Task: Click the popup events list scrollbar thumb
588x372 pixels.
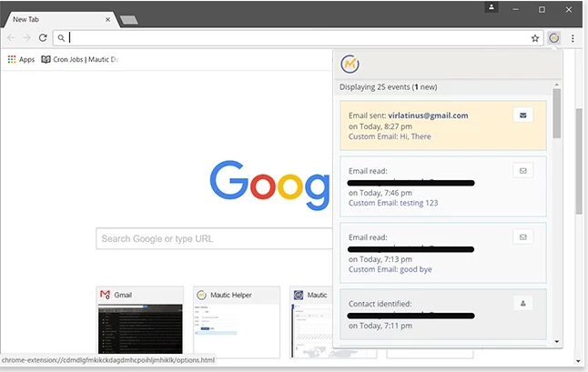Action: (557, 114)
